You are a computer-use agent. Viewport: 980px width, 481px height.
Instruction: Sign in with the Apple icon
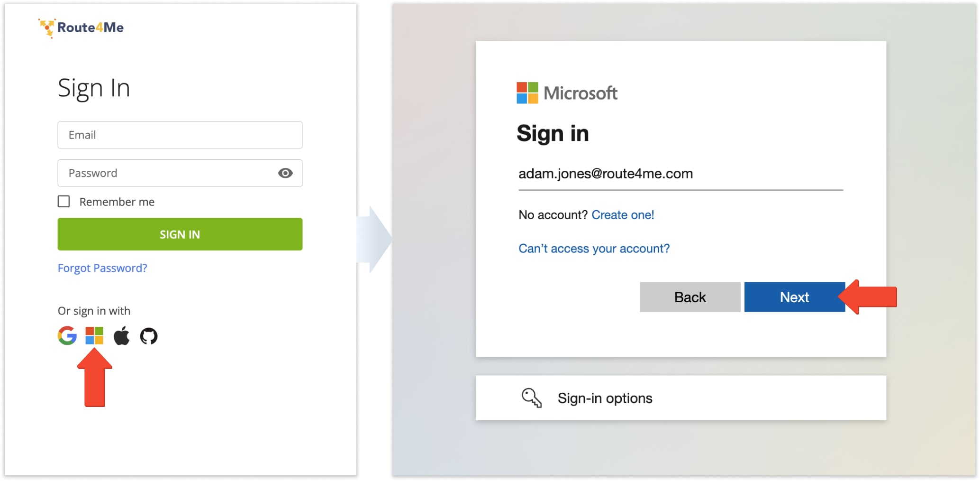click(122, 336)
